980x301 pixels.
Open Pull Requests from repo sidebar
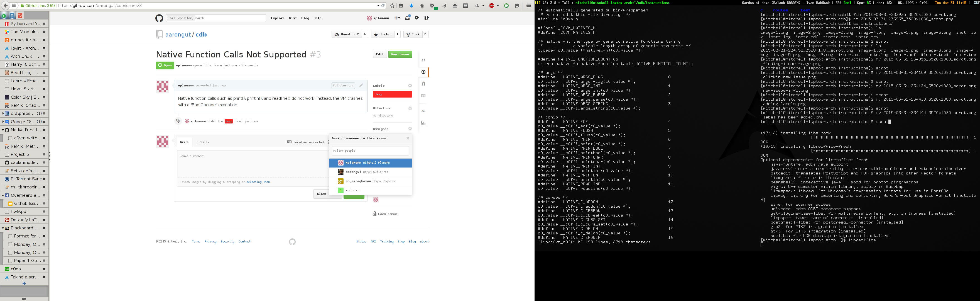tap(423, 83)
